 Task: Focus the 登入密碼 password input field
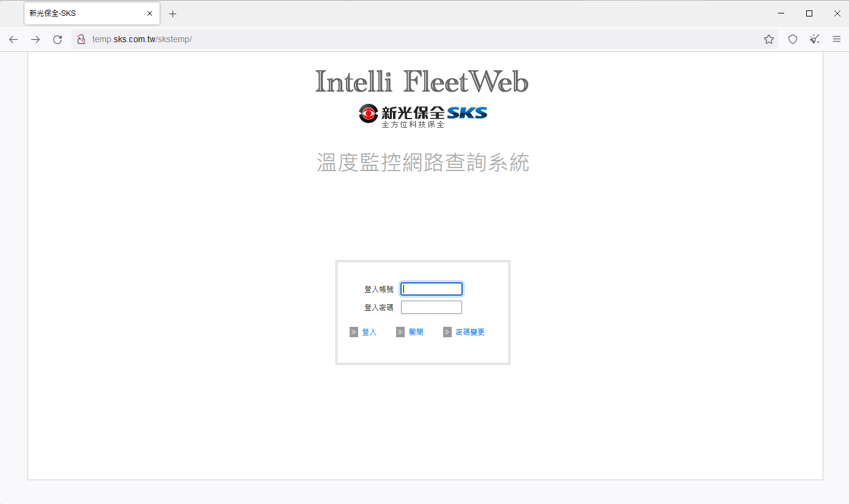[432, 307]
